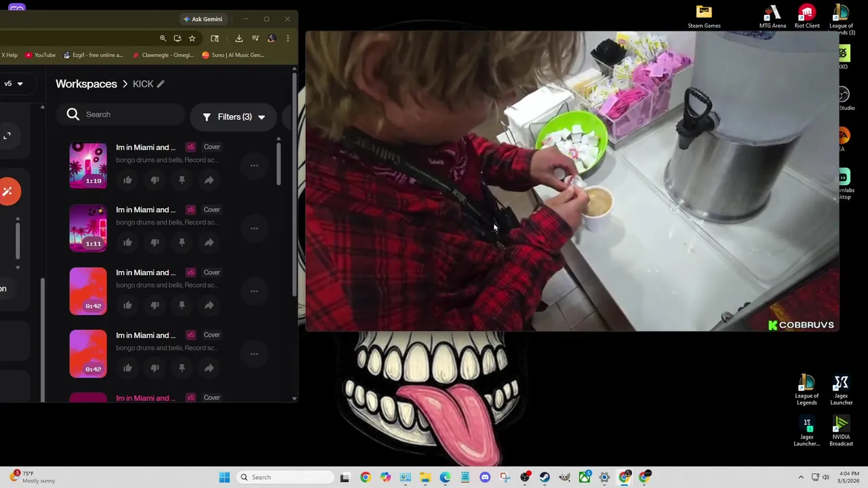The image size is (868, 488).
Task: Edit the KICK workspace name pencil
Action: [x=161, y=83]
